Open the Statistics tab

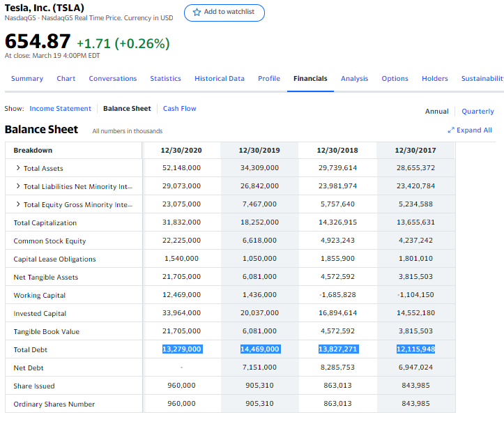point(165,79)
